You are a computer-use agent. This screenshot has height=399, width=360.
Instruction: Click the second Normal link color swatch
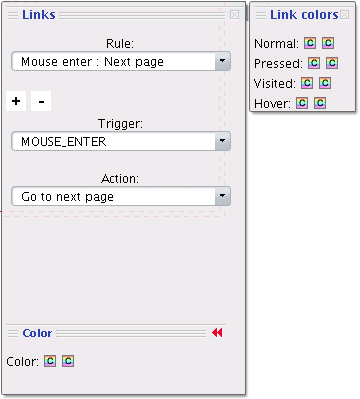[328, 43]
